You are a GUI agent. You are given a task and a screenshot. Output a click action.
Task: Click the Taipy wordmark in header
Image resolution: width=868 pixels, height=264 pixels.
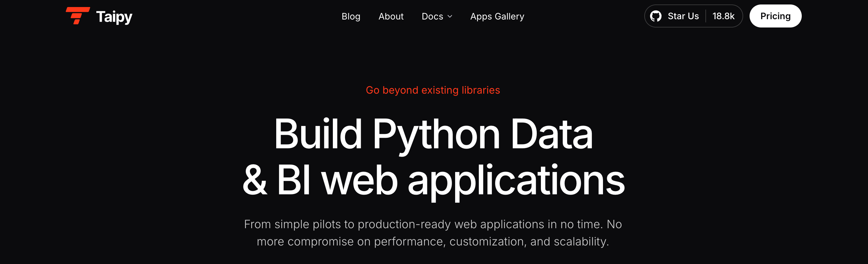coord(114,17)
